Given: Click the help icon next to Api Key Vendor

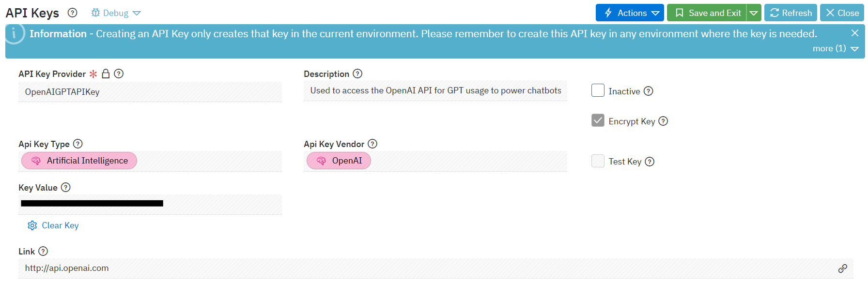Looking at the screenshot, I should [x=372, y=144].
